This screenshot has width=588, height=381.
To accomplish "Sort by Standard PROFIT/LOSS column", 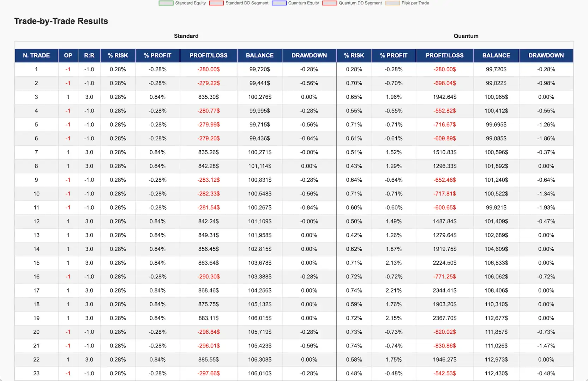I will [209, 55].
